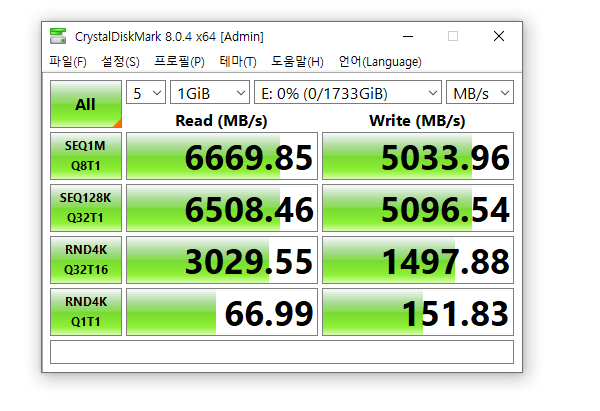Click the RND4K Q32T16 read result 3029.55
The height and width of the screenshot is (411, 600).
(222, 260)
